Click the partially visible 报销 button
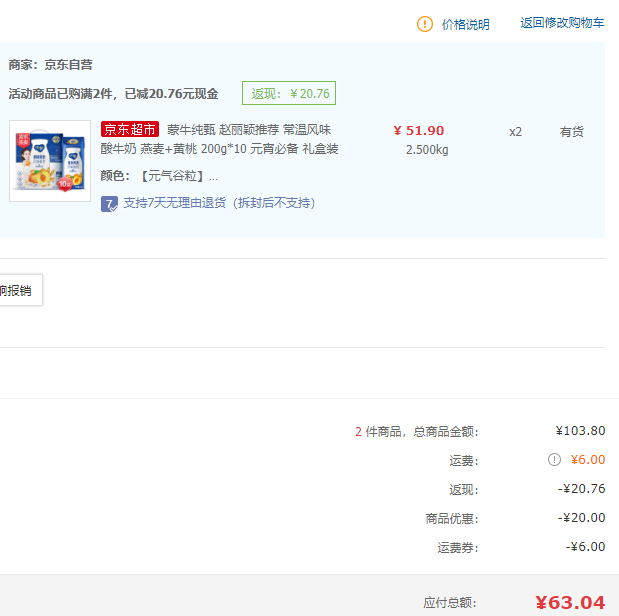Viewport: 619px width, 616px height. point(21,290)
